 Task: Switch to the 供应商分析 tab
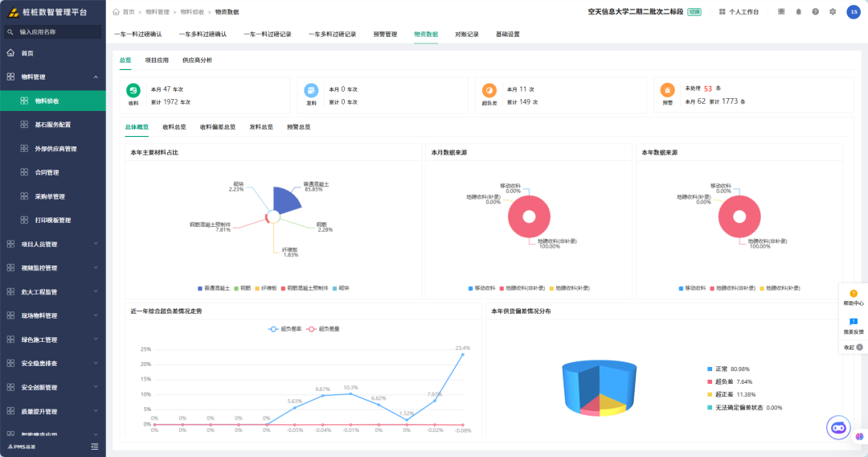point(197,60)
